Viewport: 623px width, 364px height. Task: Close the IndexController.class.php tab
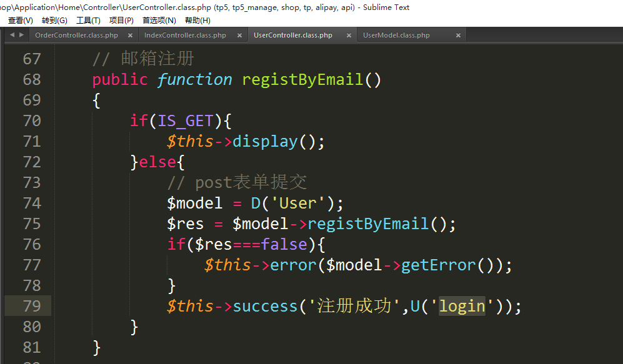[239, 36]
